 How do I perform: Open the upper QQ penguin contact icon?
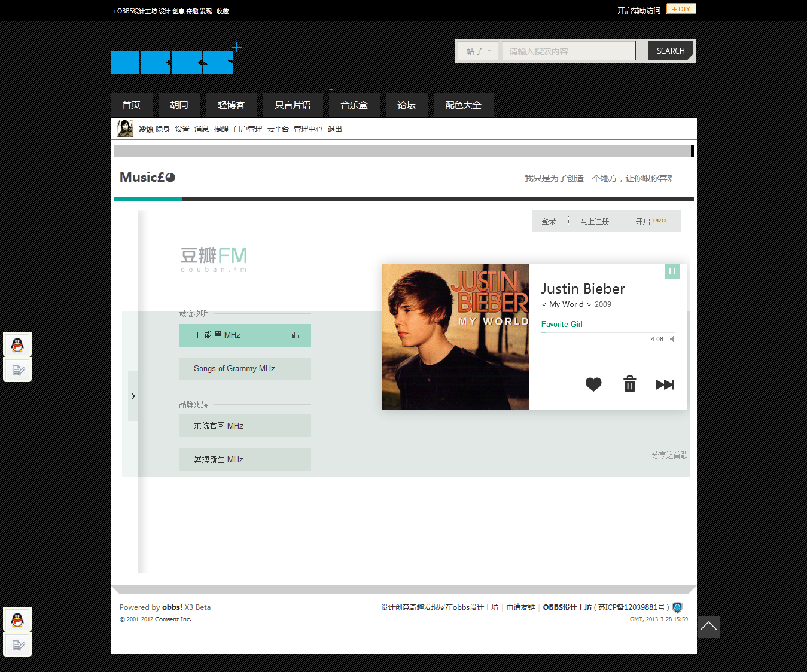[x=17, y=345]
